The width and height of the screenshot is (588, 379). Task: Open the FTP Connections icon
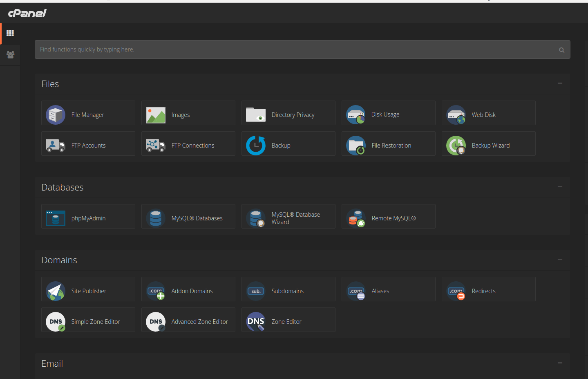(156, 146)
